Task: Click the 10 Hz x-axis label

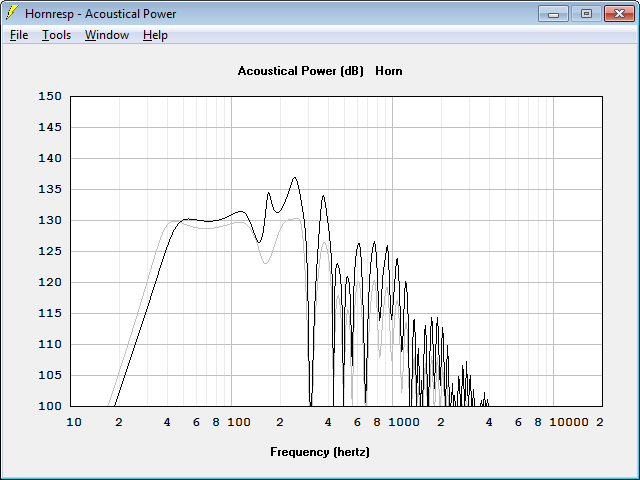Action: [x=74, y=422]
